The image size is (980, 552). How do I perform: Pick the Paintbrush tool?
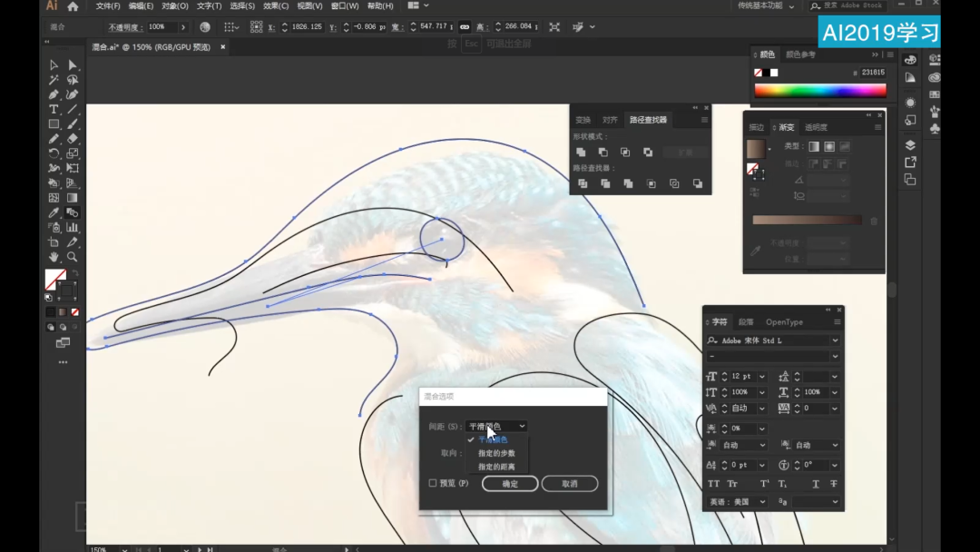[73, 123]
